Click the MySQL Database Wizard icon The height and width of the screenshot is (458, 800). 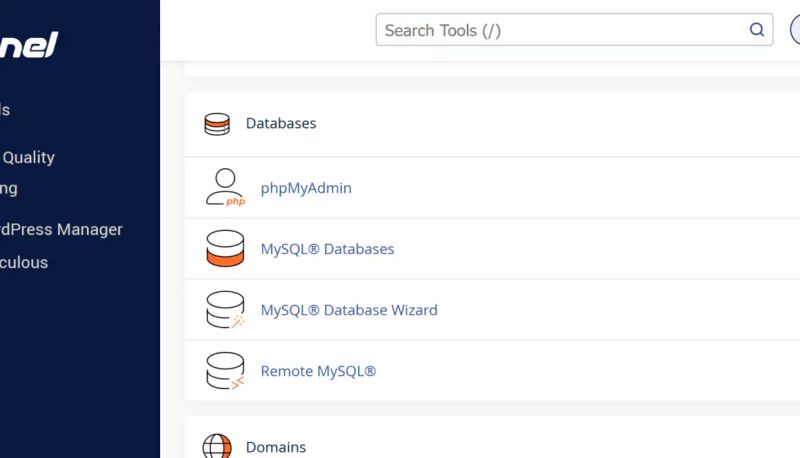(x=225, y=310)
